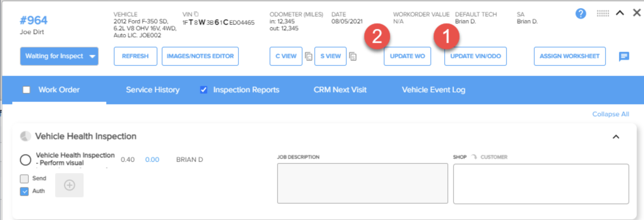Click the S VIEW button

[330, 56]
